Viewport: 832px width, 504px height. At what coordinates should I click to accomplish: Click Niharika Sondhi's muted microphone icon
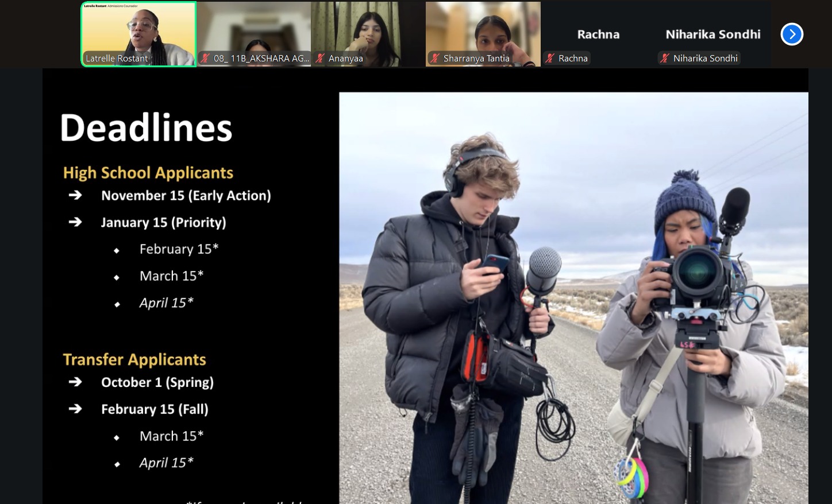point(665,59)
